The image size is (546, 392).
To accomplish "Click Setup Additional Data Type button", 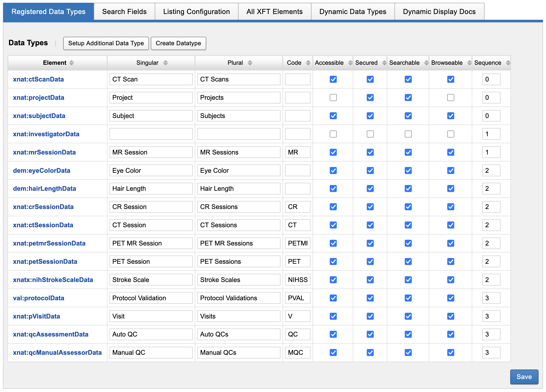I will pos(106,43).
